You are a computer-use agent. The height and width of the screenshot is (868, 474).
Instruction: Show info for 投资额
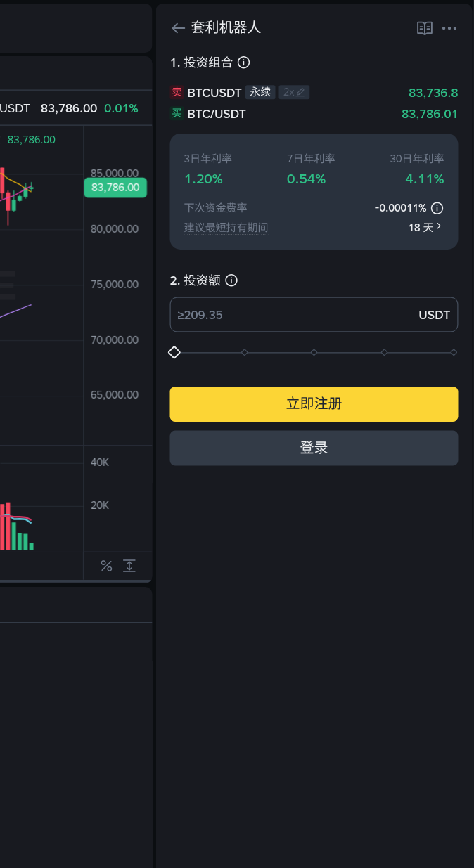coord(231,280)
